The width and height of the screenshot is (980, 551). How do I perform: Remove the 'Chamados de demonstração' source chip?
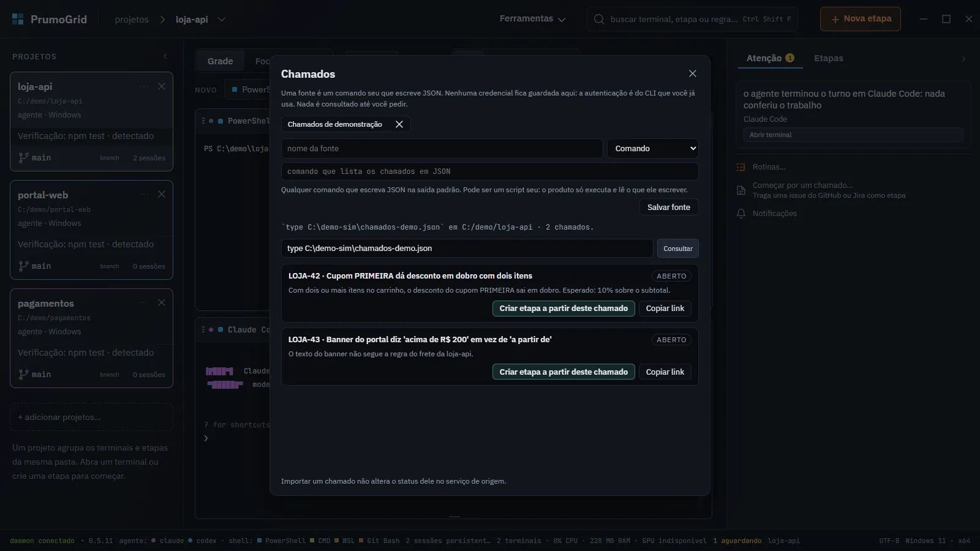399,124
